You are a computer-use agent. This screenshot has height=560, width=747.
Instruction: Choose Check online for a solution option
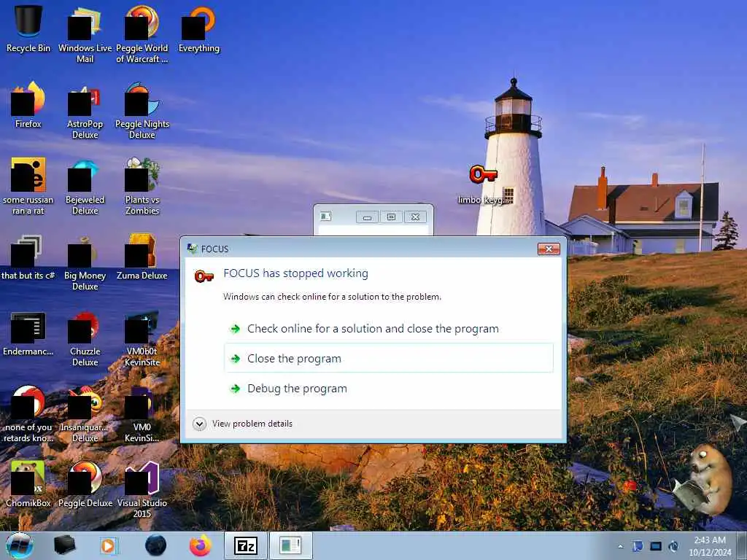point(388,329)
